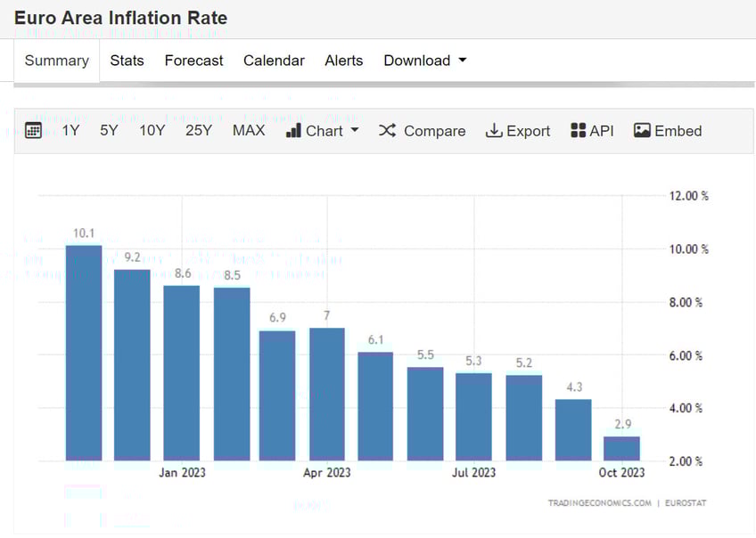Open the Calendar tab
This screenshot has height=538, width=756.
(x=274, y=61)
